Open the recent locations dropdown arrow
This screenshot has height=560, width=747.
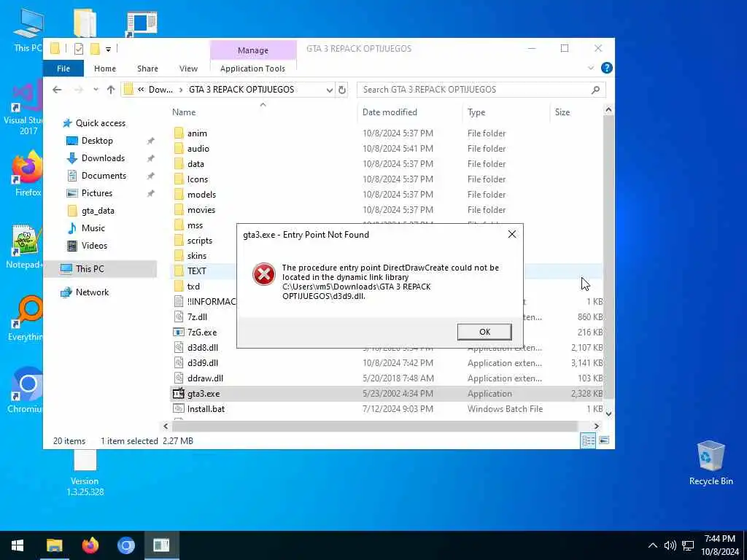[x=96, y=90]
